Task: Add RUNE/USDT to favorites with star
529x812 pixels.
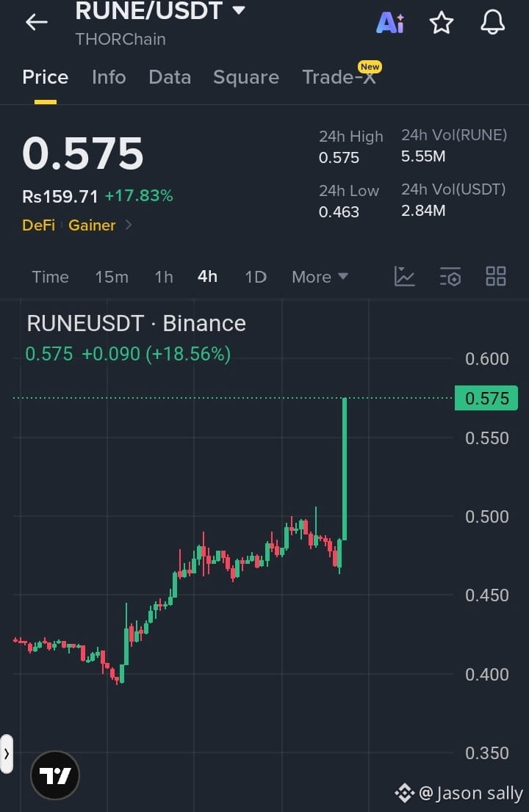Action: coord(442,23)
